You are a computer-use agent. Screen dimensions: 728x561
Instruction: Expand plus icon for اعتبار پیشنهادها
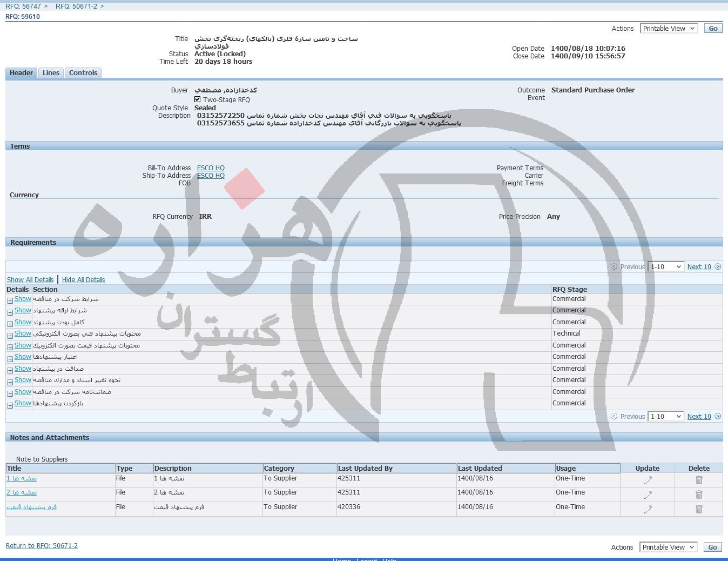coord(10,359)
